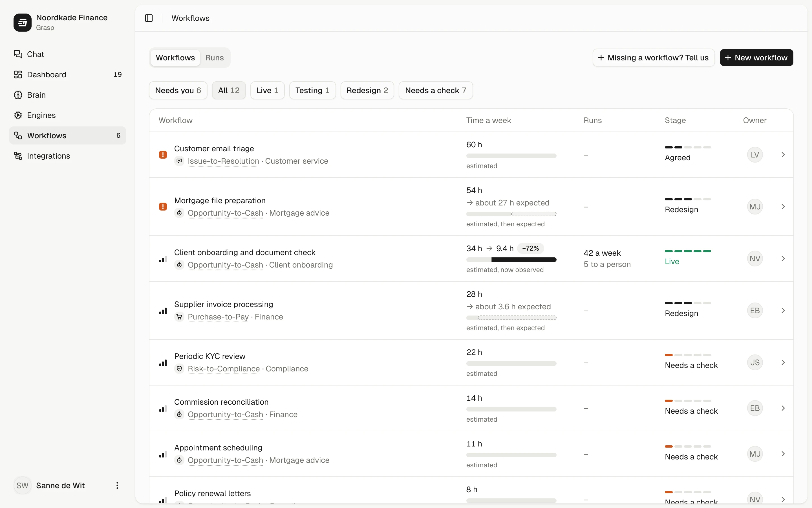Viewport: 812px width, 508px height.
Task: Expand the Periodic KYC review row chevron
Action: [783, 363]
